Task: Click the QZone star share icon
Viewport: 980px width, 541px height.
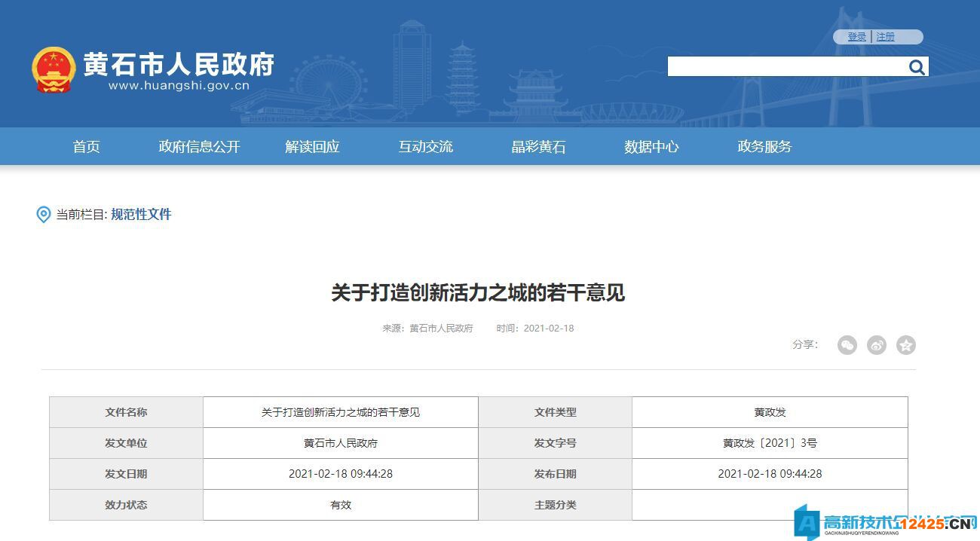Action: tap(905, 344)
